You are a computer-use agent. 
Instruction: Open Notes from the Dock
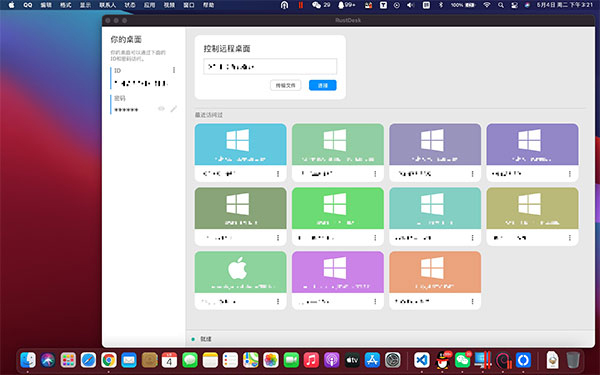point(210,360)
